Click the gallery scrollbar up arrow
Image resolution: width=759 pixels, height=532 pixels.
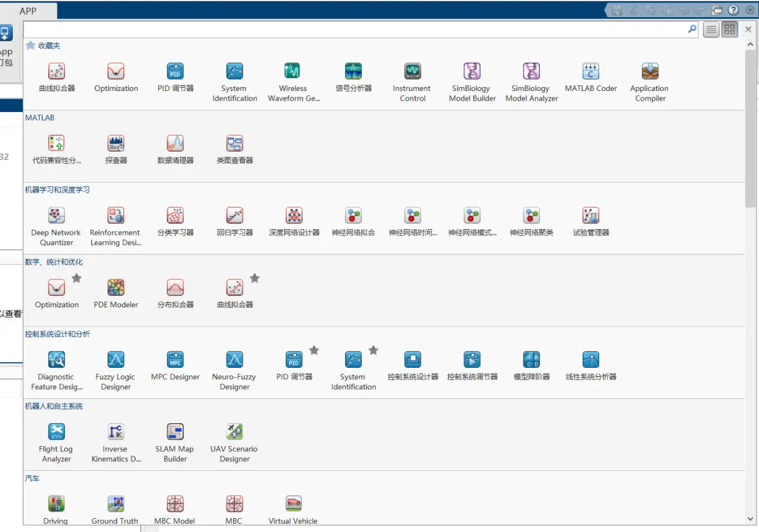(x=750, y=45)
